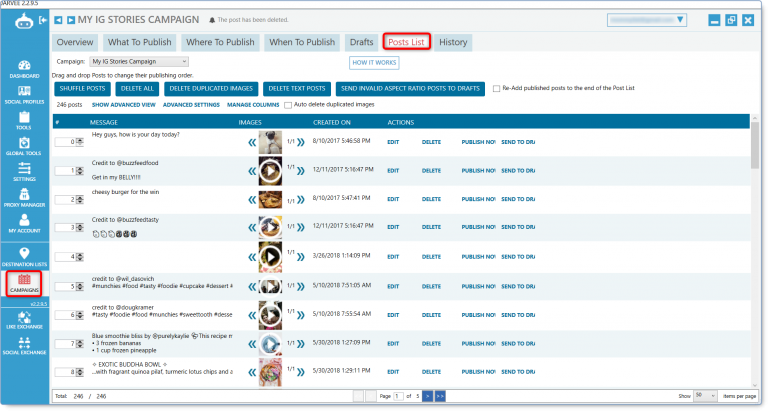Play the video thumbnail of post 4
This screenshot has height=411, width=768.
tap(270, 257)
